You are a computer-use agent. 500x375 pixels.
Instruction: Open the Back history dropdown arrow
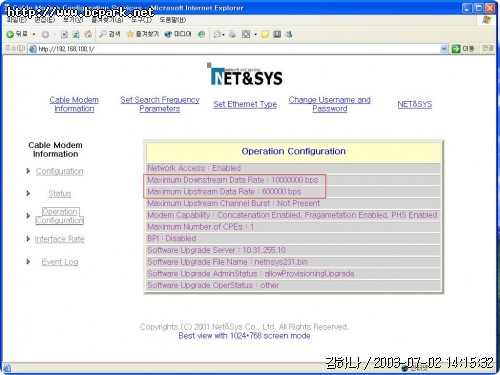[34, 34]
